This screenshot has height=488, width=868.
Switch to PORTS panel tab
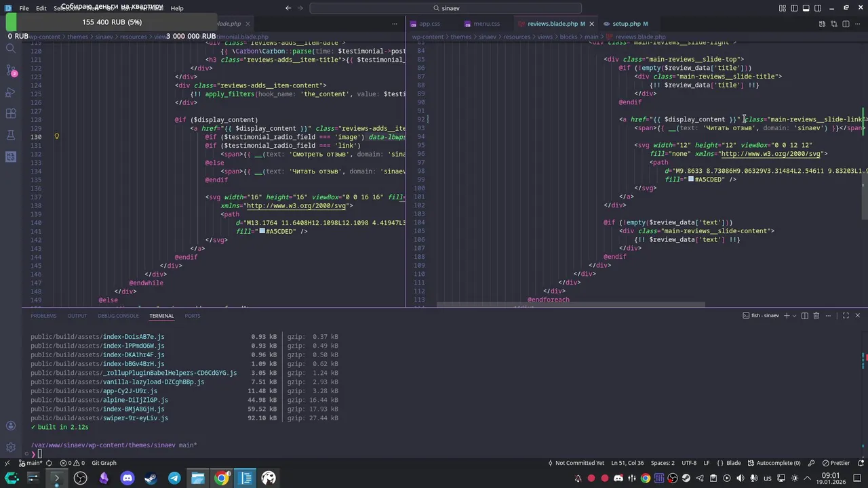(193, 316)
